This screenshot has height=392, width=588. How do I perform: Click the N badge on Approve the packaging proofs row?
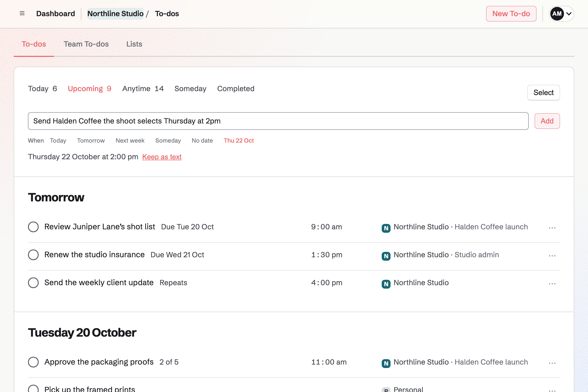click(x=386, y=363)
